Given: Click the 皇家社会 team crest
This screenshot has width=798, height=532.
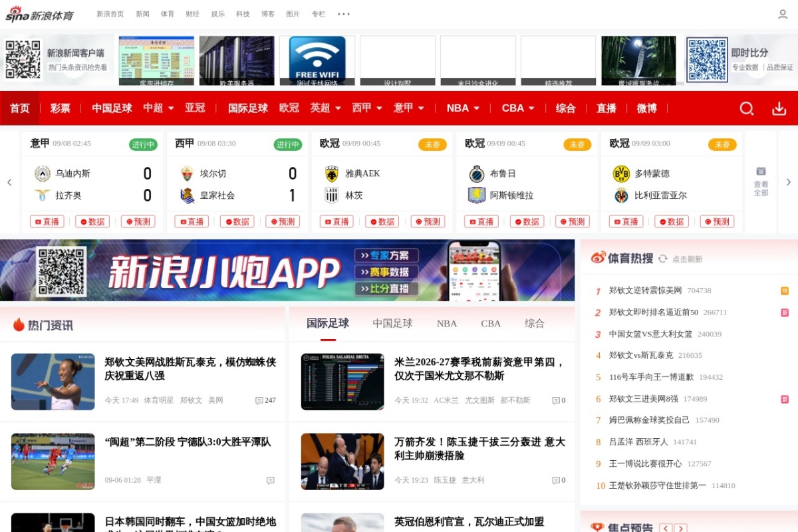Looking at the screenshot, I should (188, 196).
